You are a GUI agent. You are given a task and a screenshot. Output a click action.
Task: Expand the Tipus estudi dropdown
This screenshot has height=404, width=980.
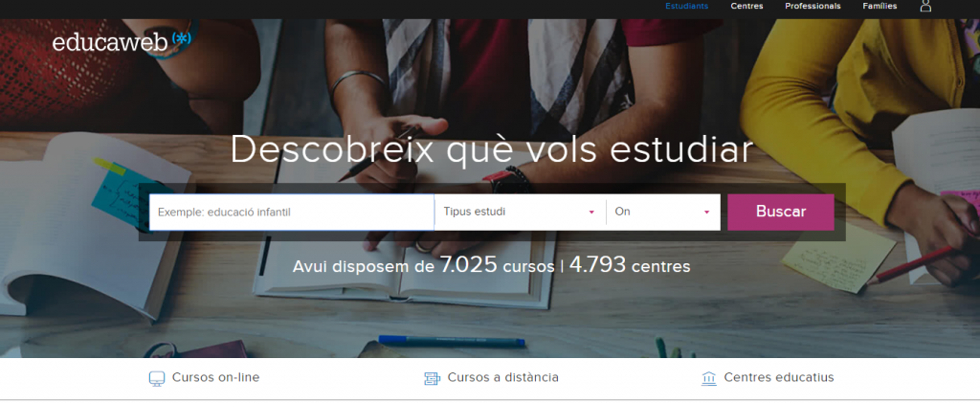click(520, 212)
